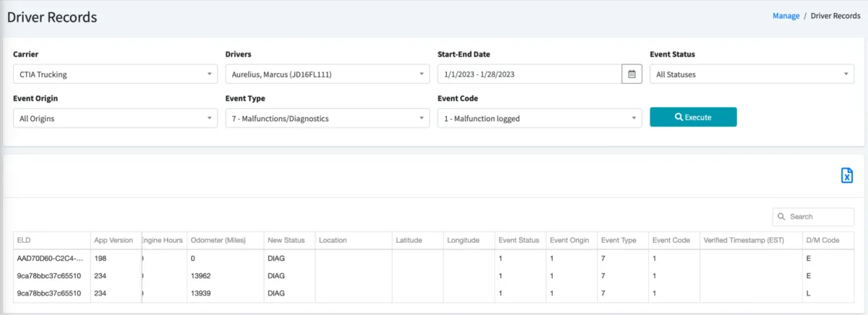Expand the Event Origin All Origins dropdown
This screenshot has width=868, height=315.
coord(115,118)
